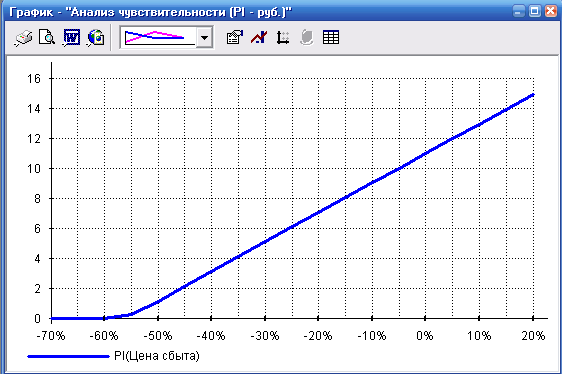562x374 pixels.
Task: Click the axes settings icon
Action: click(283, 37)
